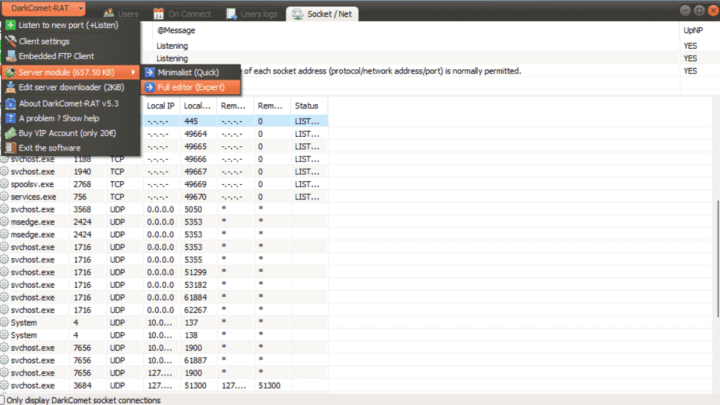Click the calendar icon on the On Connect tab
The image size is (720, 405).
158,14
